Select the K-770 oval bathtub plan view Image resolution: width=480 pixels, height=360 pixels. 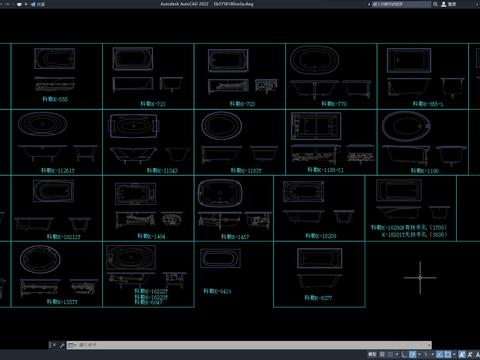click(x=314, y=60)
